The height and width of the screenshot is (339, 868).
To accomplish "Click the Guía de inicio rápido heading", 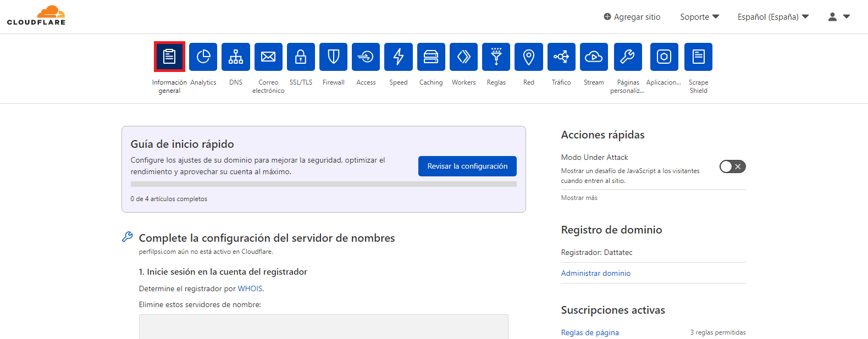I will (x=182, y=144).
